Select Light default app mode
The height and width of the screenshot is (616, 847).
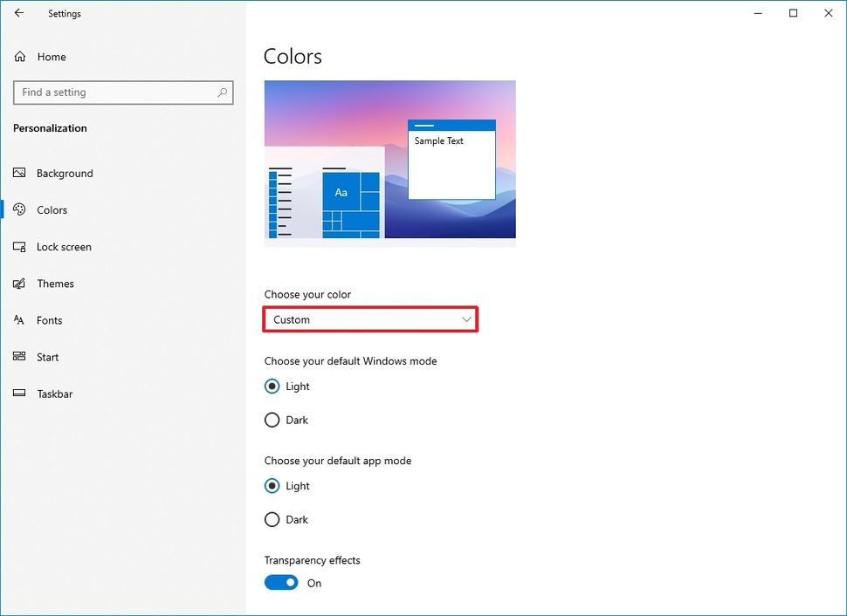click(272, 486)
